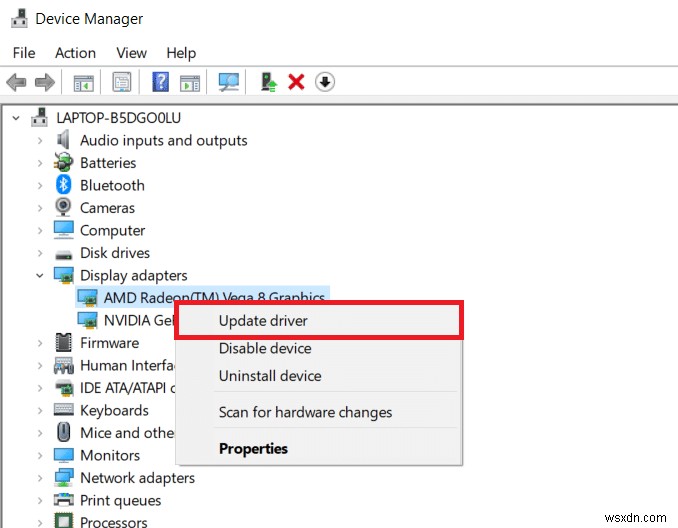Click the blue Help question mark icon
The height and width of the screenshot is (528, 678).
coord(160,82)
